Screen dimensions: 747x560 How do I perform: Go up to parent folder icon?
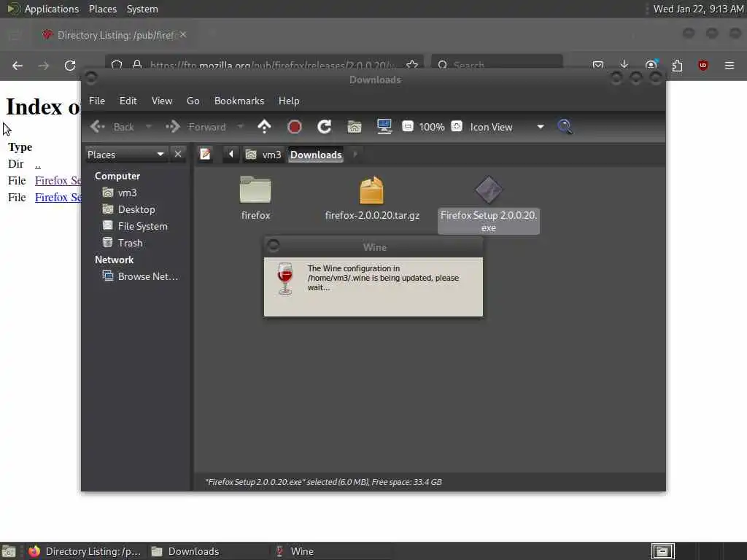264,127
